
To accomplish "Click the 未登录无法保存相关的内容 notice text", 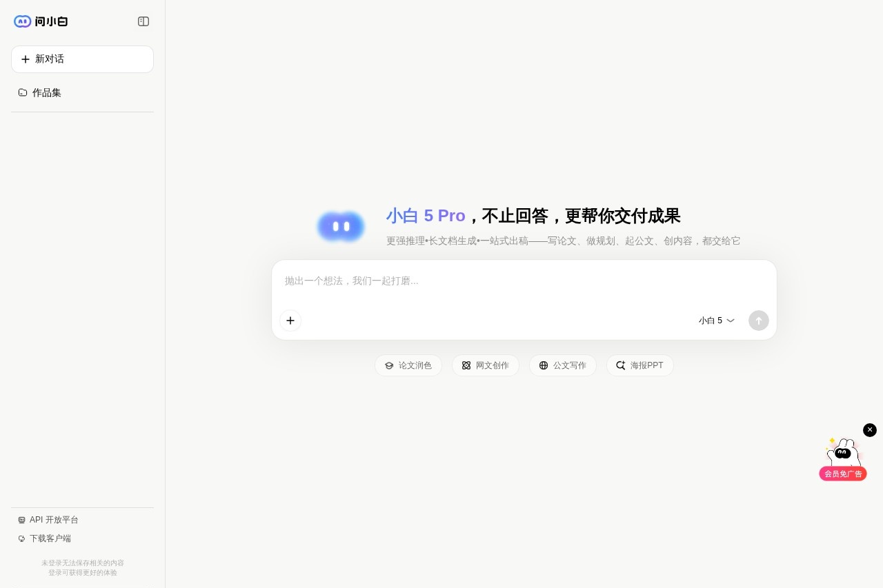I will tap(82, 563).
